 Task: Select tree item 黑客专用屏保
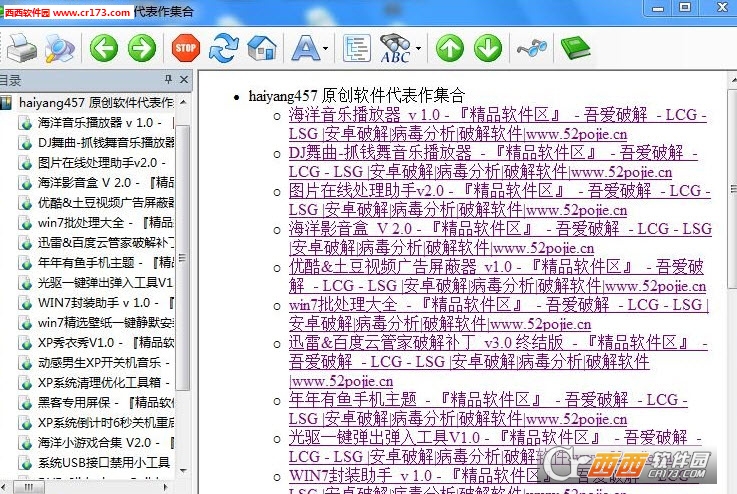106,402
